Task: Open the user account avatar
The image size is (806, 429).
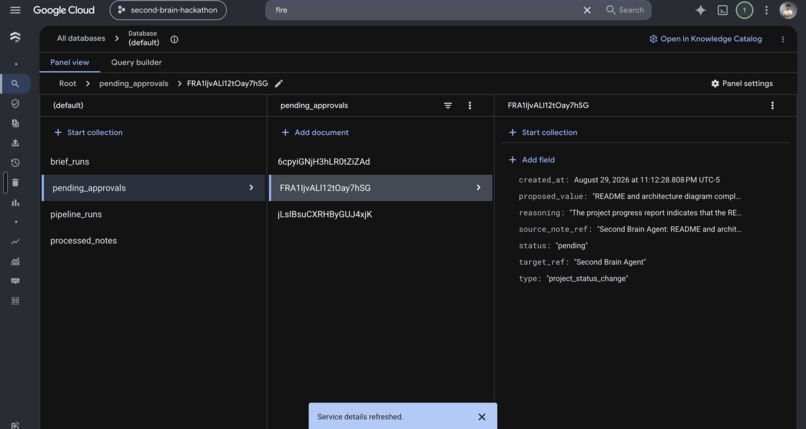Action: tap(788, 10)
